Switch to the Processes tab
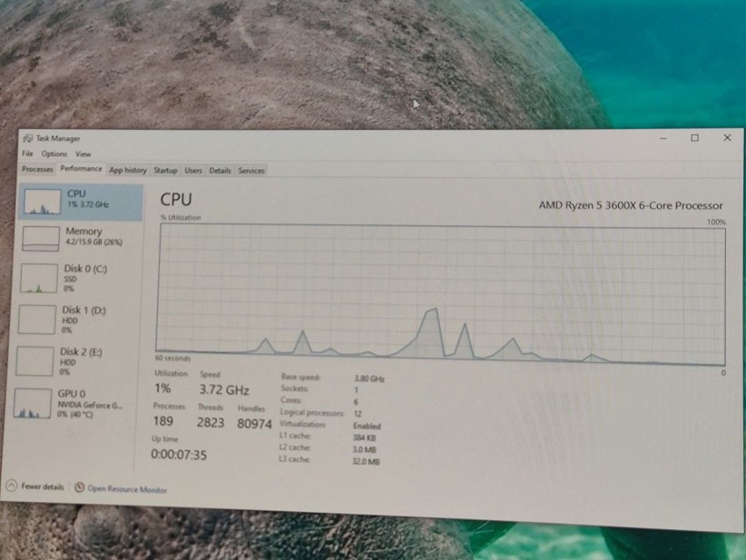Screen dimensions: 746x560 (x=37, y=169)
